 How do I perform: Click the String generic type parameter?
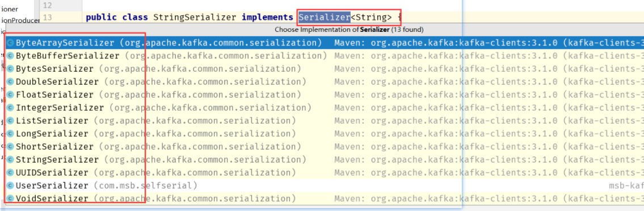point(371,17)
